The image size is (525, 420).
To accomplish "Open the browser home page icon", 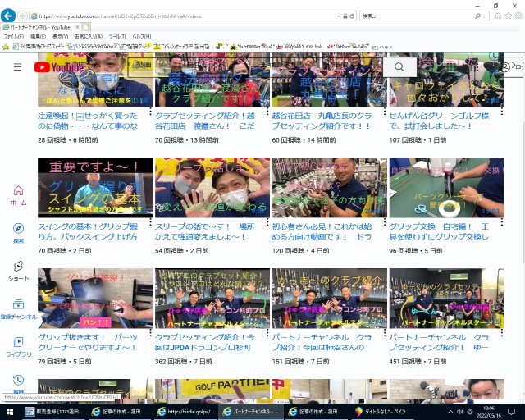I will [x=498, y=16].
